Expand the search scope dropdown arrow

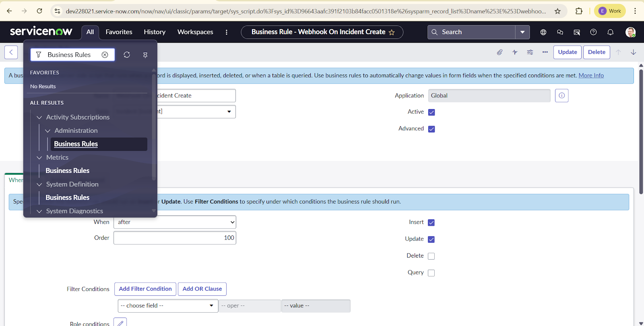pos(522,32)
